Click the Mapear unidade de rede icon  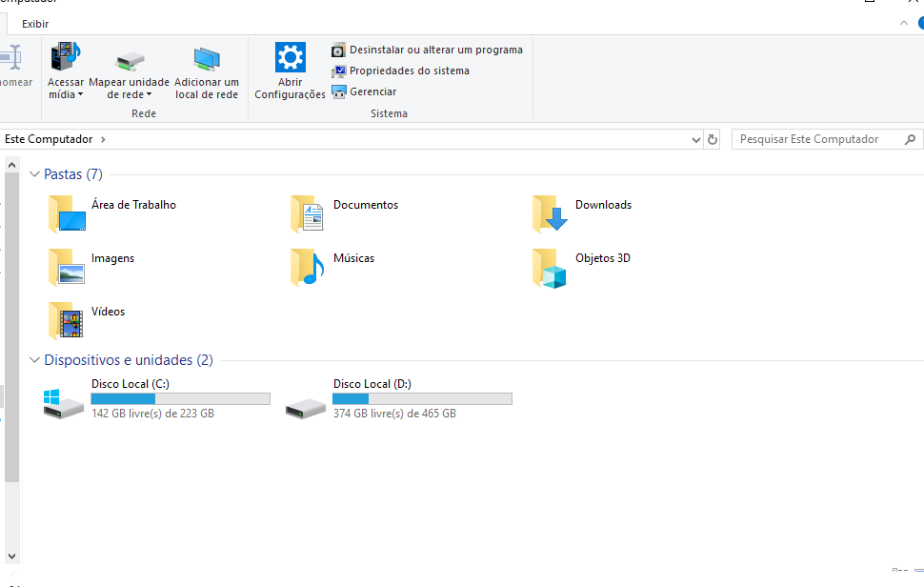[x=130, y=60]
